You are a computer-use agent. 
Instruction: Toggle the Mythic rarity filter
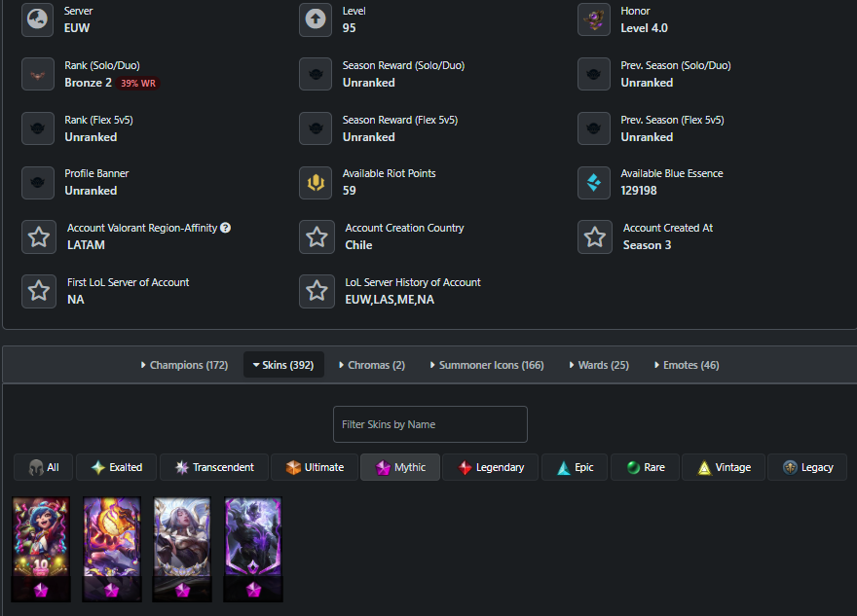[400, 467]
